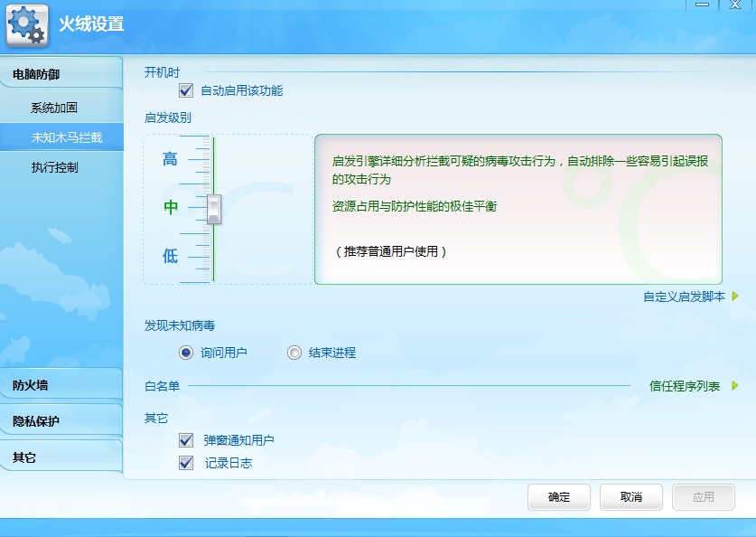Image resolution: width=756 pixels, height=537 pixels.
Task: Expand the 防火墙 sidebar section
Action: pos(61,385)
